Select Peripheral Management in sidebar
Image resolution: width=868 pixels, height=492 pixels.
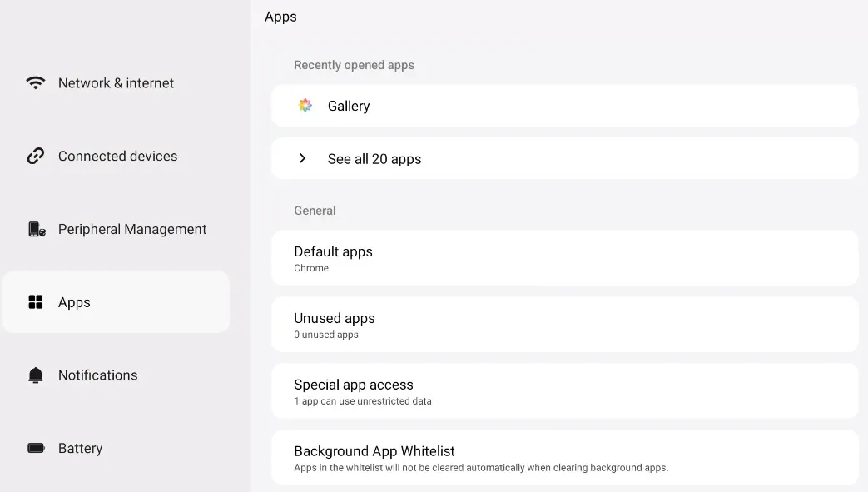click(132, 229)
